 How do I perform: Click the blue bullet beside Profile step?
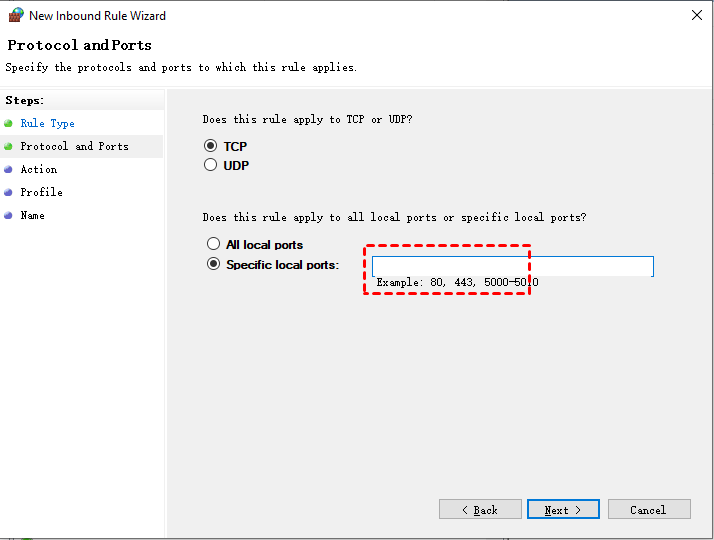pyautogui.click(x=8, y=193)
